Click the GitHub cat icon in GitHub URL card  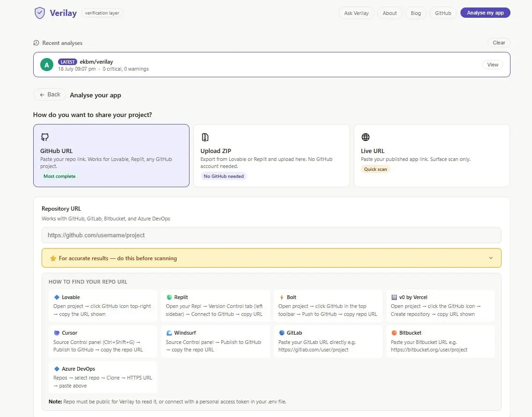pos(45,137)
